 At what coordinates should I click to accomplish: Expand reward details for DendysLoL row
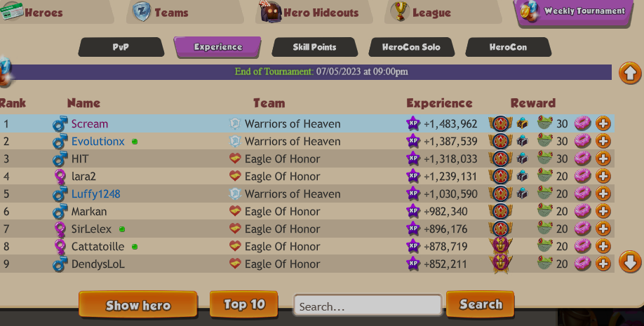point(603,263)
